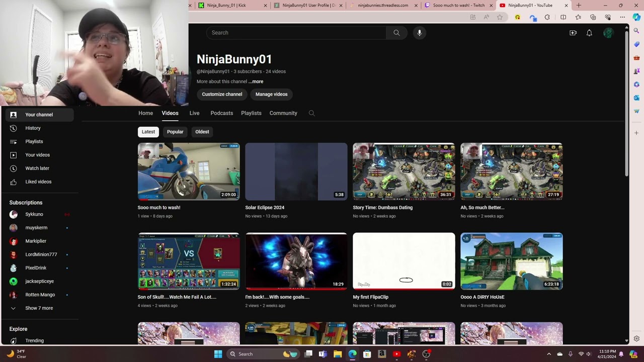Expand Show 7 more subscriptions
Viewport: 644px width, 362px height.
pos(39,308)
